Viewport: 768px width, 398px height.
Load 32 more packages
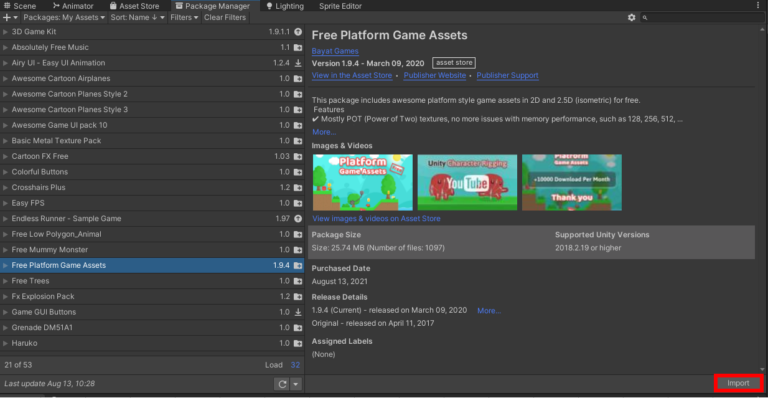point(295,365)
